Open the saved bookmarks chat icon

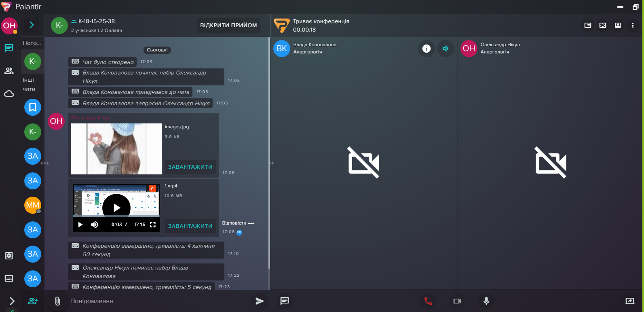pyautogui.click(x=33, y=107)
